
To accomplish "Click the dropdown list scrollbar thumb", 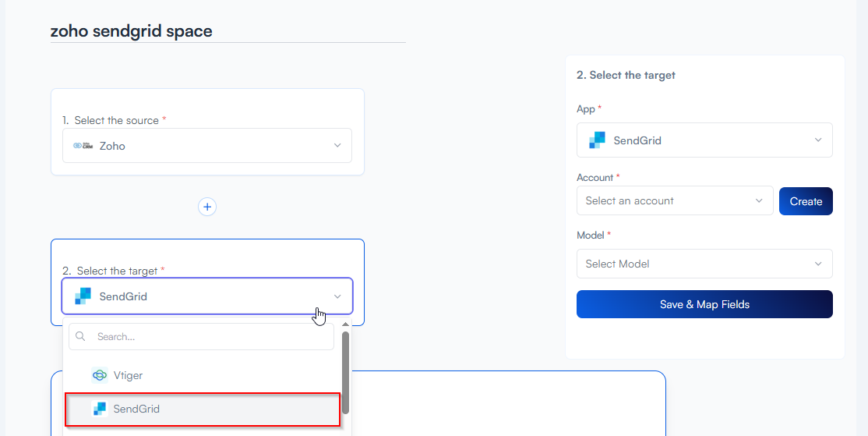I will click(345, 370).
